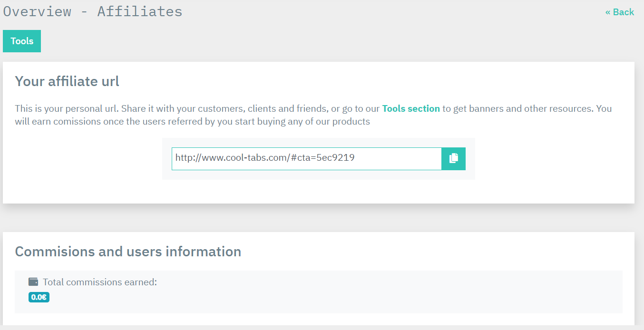Click the 'Total commissions earned:' label
Screen dimensions: 644x330
pyautogui.click(x=100, y=282)
